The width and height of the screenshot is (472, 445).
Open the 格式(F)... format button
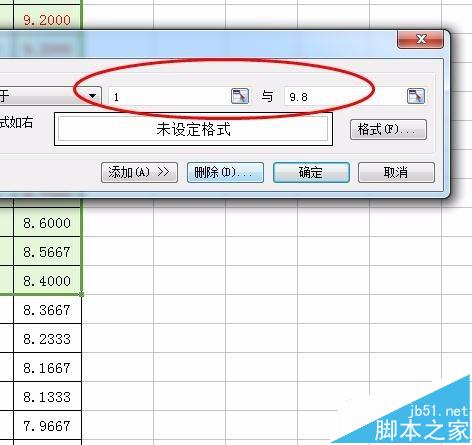tap(388, 129)
